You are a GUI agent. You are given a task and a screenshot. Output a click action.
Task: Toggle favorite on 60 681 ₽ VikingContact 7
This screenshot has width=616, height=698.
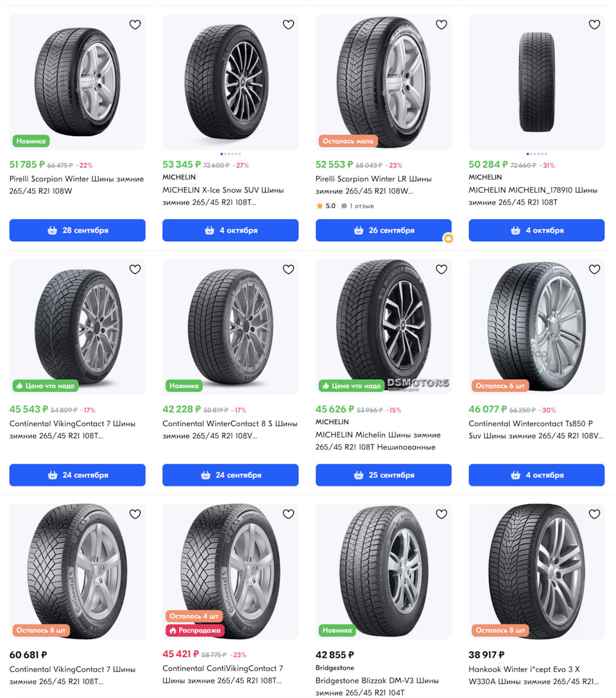click(135, 514)
